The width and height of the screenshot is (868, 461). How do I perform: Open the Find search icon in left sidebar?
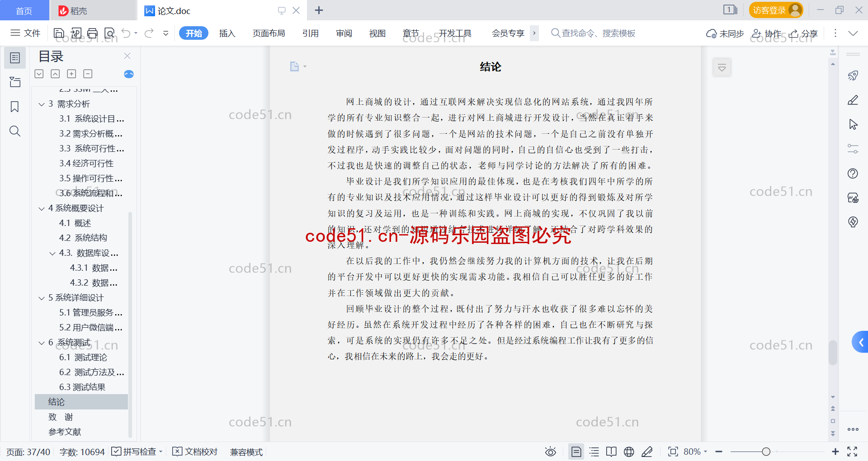[15, 131]
